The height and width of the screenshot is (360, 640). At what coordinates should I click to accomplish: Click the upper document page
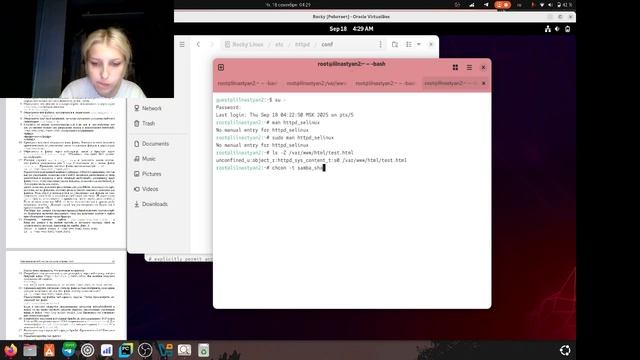click(x=66, y=173)
